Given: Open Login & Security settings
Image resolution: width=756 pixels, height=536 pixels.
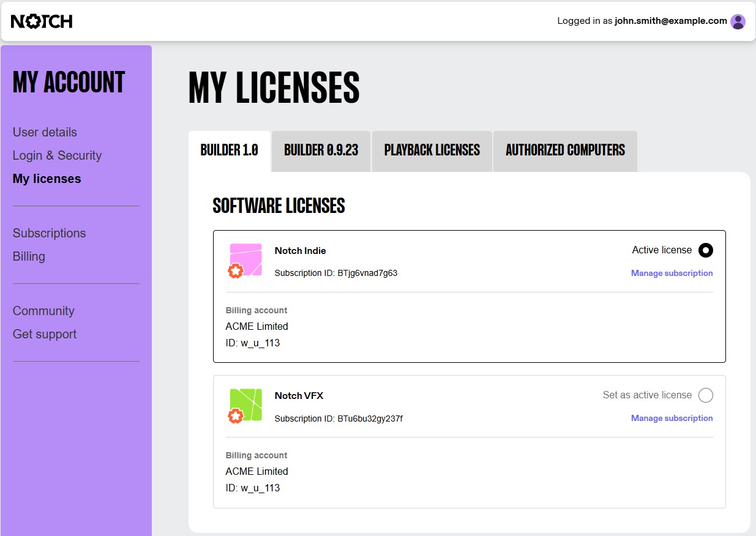Looking at the screenshot, I should [57, 155].
